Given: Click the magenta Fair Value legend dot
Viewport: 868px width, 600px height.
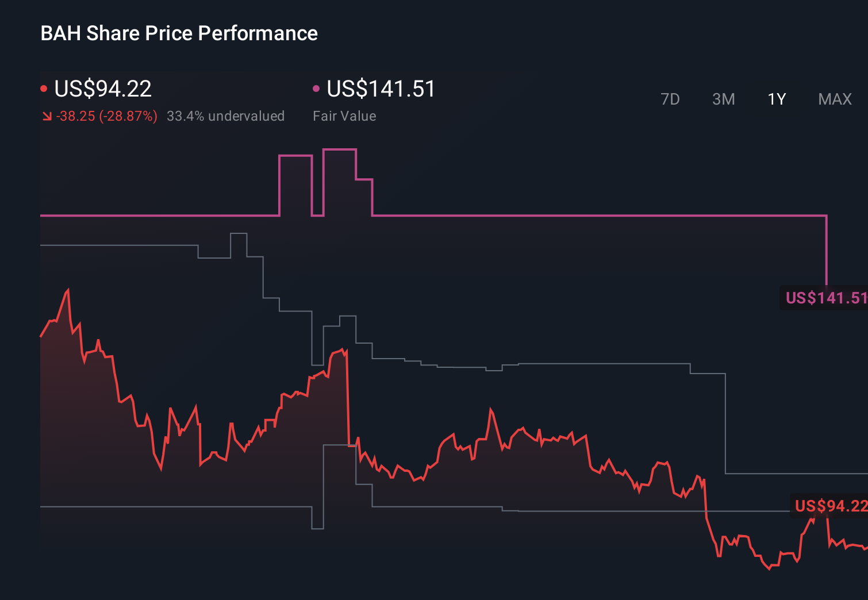Looking at the screenshot, I should 316,87.
